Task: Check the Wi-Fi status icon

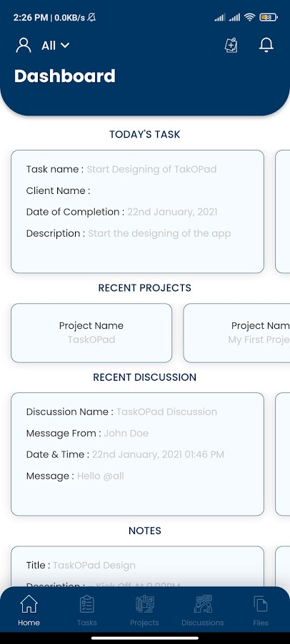Action: [x=249, y=17]
